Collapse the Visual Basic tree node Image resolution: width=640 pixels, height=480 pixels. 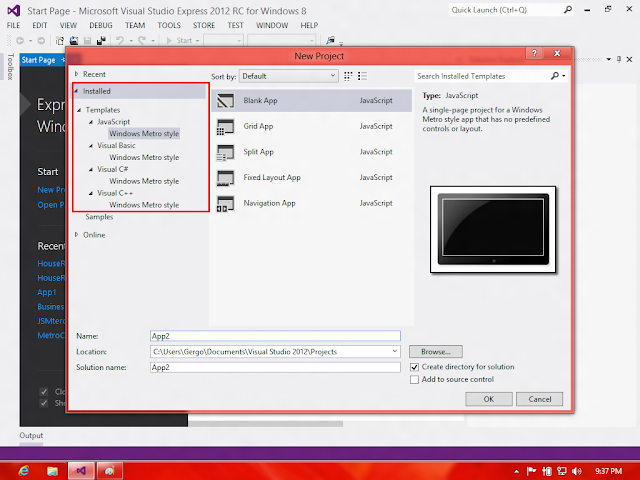(x=91, y=145)
